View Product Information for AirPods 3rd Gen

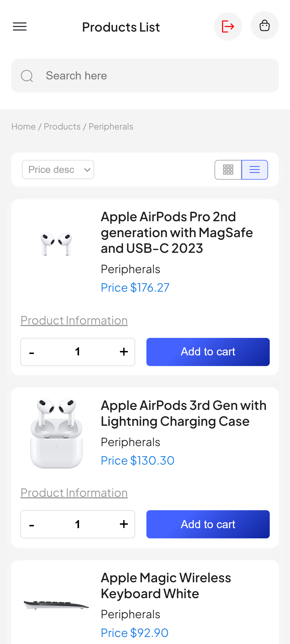pyautogui.click(x=74, y=493)
